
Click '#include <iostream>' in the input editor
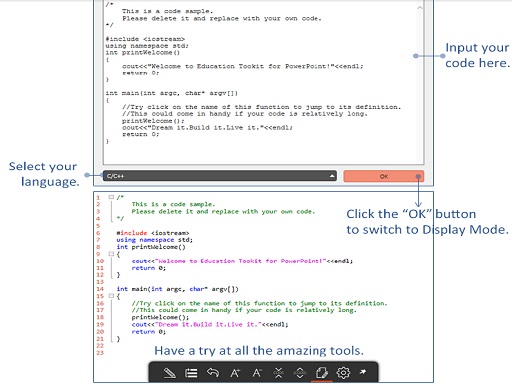(x=145, y=39)
